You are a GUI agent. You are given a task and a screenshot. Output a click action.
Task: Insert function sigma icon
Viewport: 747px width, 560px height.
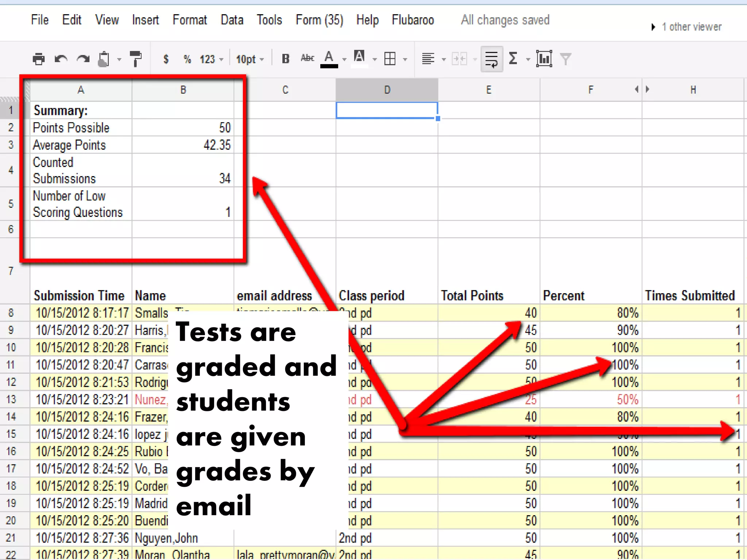pos(513,59)
